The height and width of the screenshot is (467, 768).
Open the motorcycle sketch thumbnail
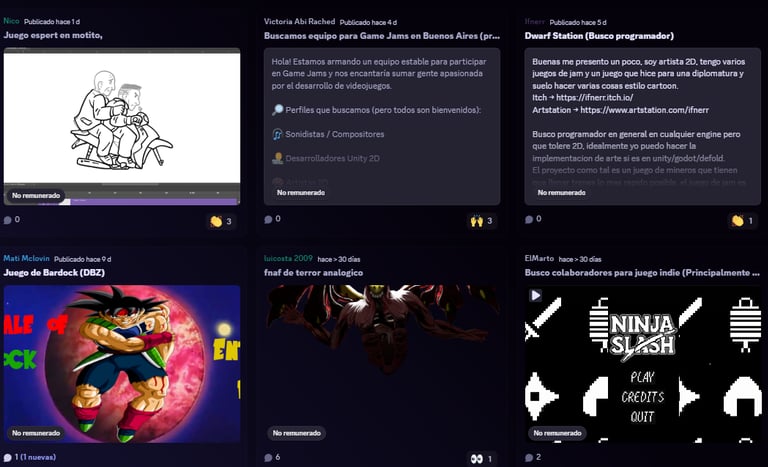click(122, 126)
